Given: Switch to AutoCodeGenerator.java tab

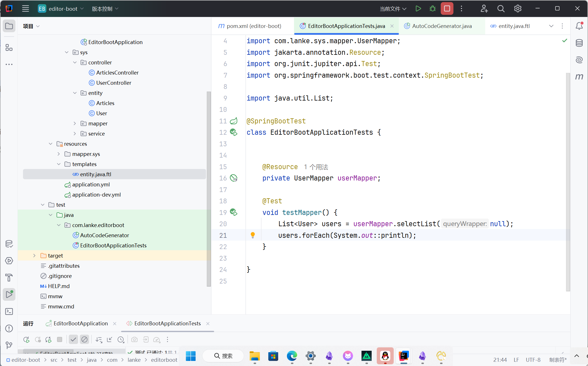Looking at the screenshot, I should pos(442,26).
